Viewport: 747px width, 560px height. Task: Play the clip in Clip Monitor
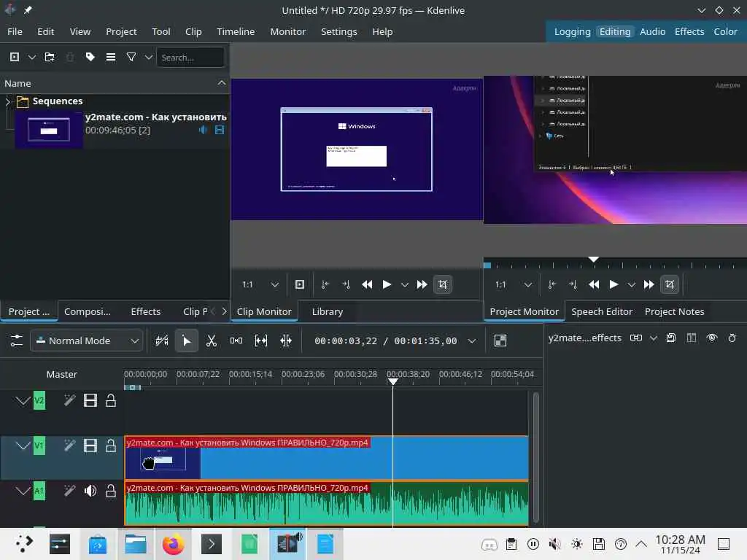[387, 284]
